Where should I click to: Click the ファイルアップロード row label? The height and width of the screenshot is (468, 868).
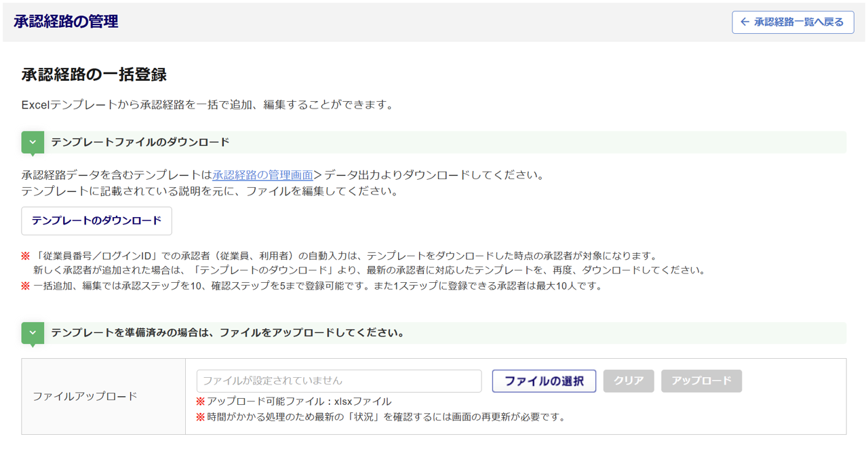tap(85, 396)
